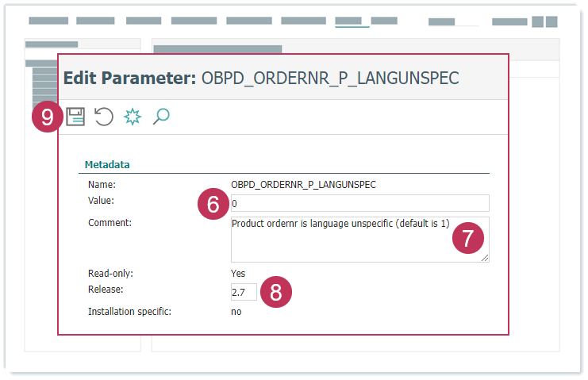Click the Metadata section header
Screen dimensions: 588x380
[107, 165]
